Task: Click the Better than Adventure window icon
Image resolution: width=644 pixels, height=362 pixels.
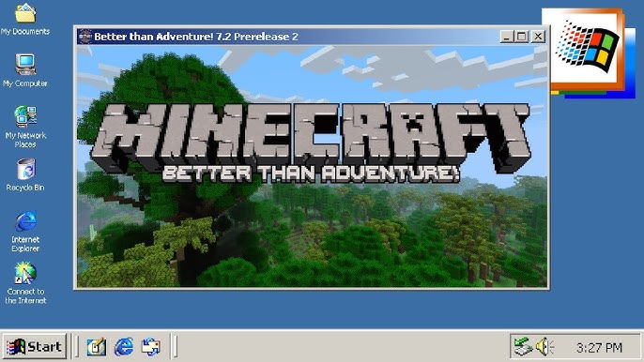Action: point(85,37)
